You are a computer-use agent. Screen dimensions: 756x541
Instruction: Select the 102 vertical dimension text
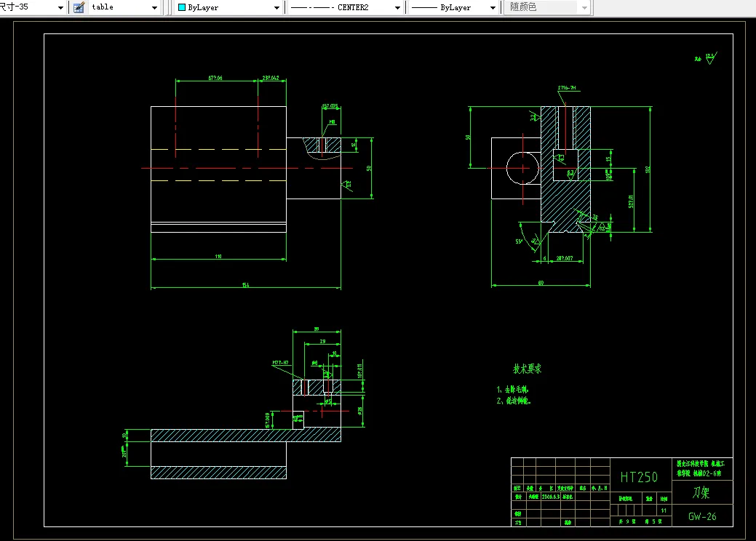click(648, 169)
